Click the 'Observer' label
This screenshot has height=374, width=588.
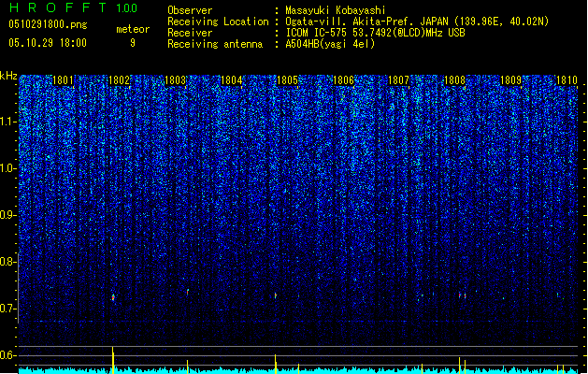190,10
